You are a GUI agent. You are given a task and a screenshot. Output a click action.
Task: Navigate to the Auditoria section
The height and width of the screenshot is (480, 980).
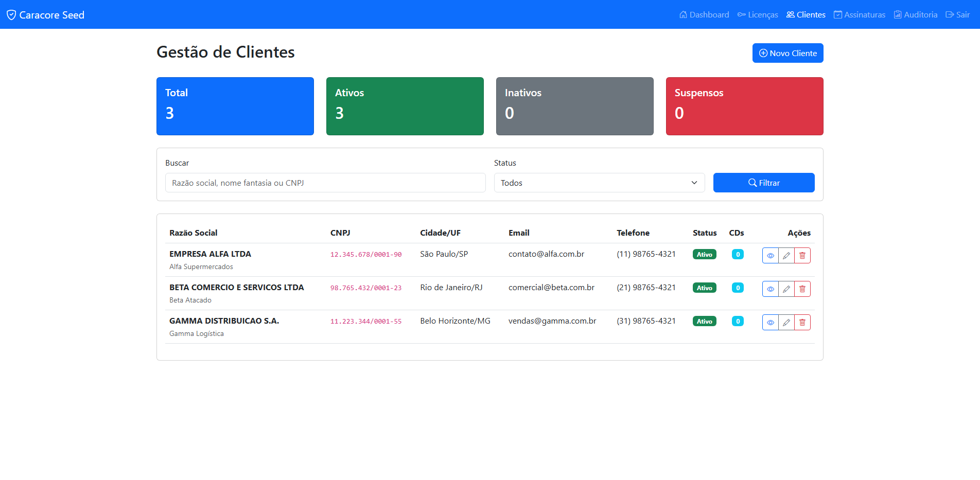click(x=915, y=15)
